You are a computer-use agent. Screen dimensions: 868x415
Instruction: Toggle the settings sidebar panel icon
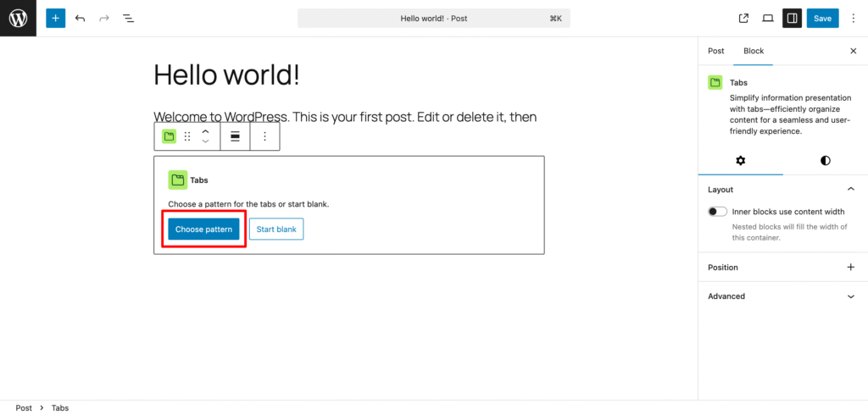coord(792,19)
